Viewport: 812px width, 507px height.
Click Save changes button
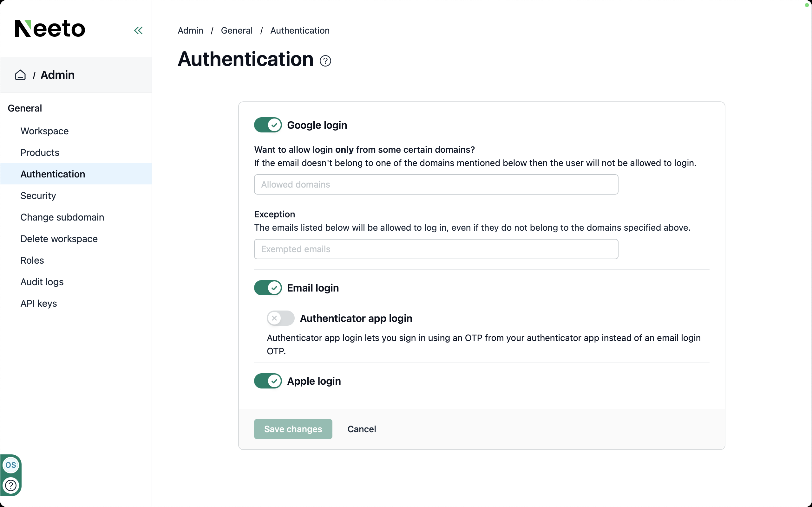pos(293,429)
